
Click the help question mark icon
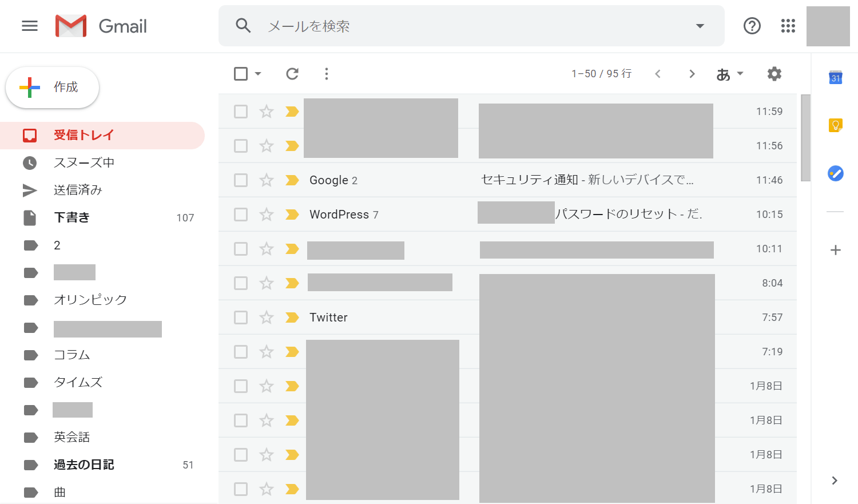click(752, 26)
